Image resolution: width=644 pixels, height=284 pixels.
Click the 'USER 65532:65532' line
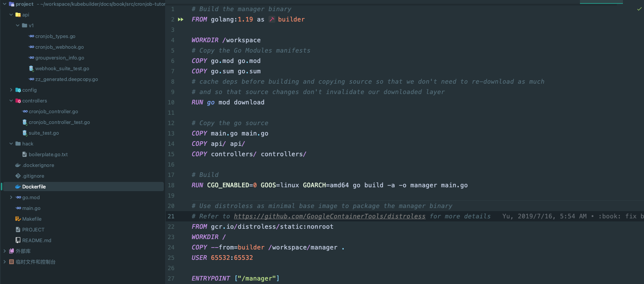(x=222, y=258)
